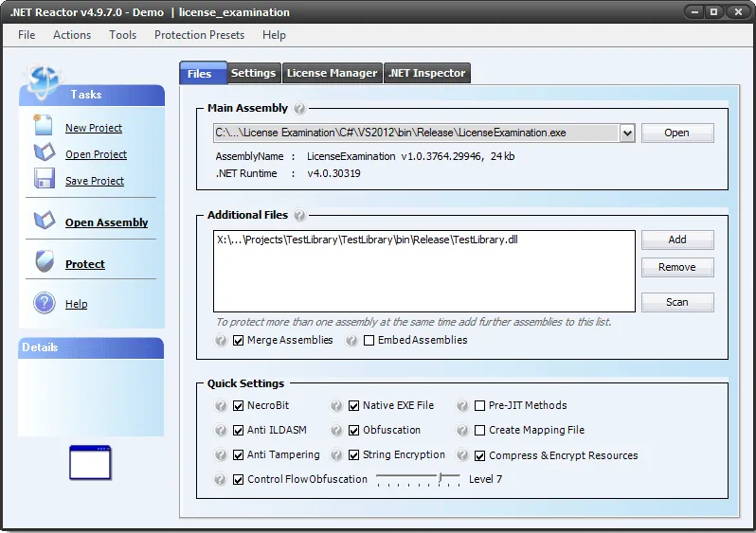This screenshot has width=756, height=533.
Task: Click the help icon next to Main Assembly
Action: click(299, 108)
